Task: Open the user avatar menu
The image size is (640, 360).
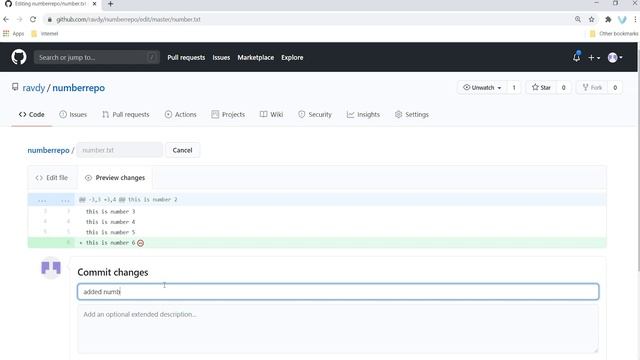Action: click(x=615, y=58)
